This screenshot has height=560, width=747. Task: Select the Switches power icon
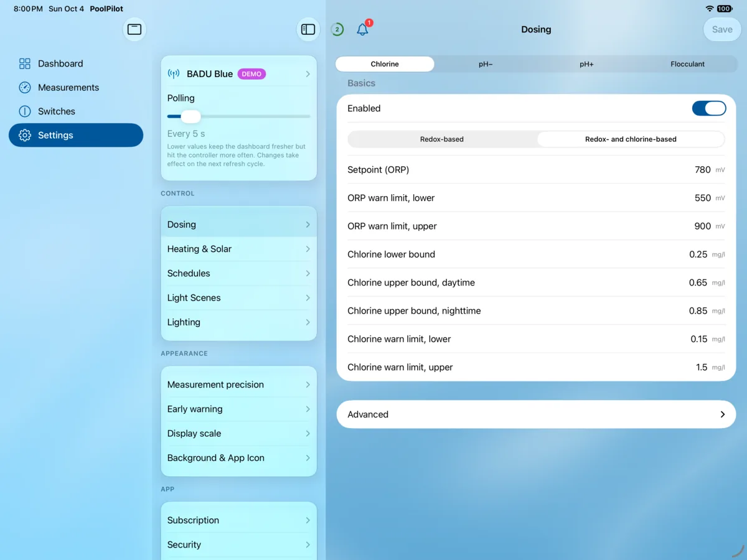[x=25, y=111]
